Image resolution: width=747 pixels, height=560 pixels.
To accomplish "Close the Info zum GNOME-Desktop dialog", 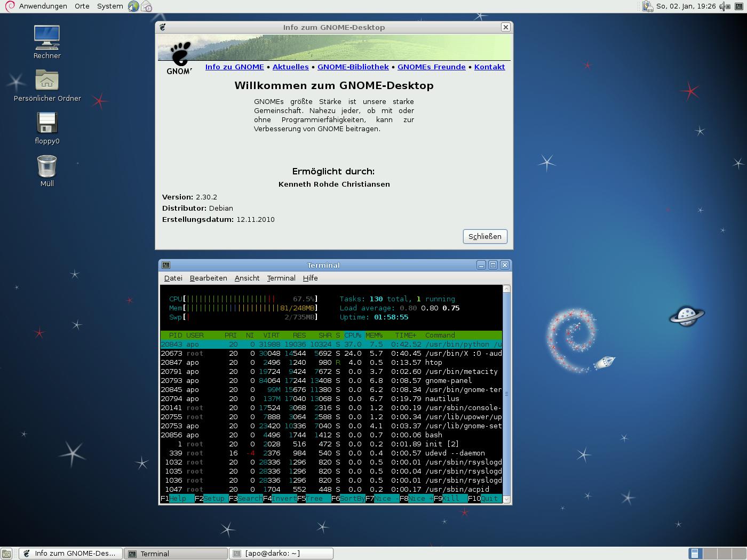I will pyautogui.click(x=506, y=27).
